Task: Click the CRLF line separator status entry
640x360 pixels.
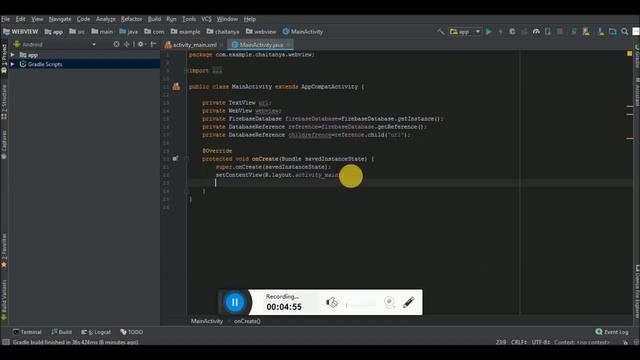Action: click(518, 342)
